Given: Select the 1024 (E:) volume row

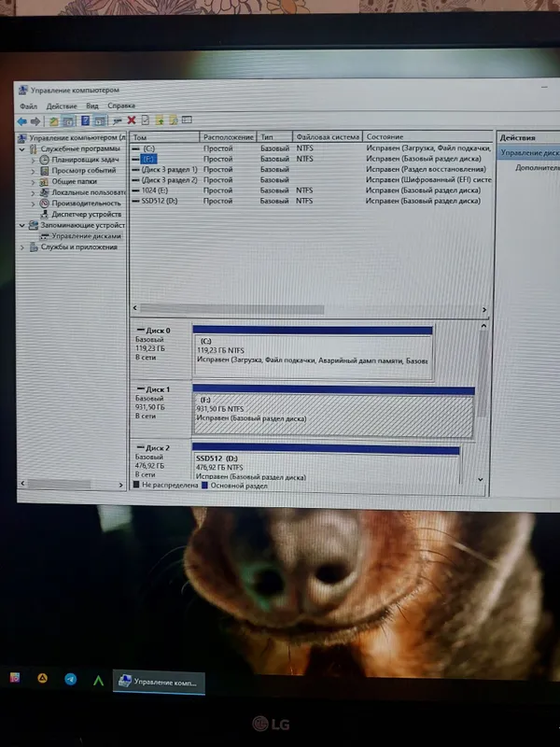Looking at the screenshot, I should pyautogui.click(x=312, y=190).
